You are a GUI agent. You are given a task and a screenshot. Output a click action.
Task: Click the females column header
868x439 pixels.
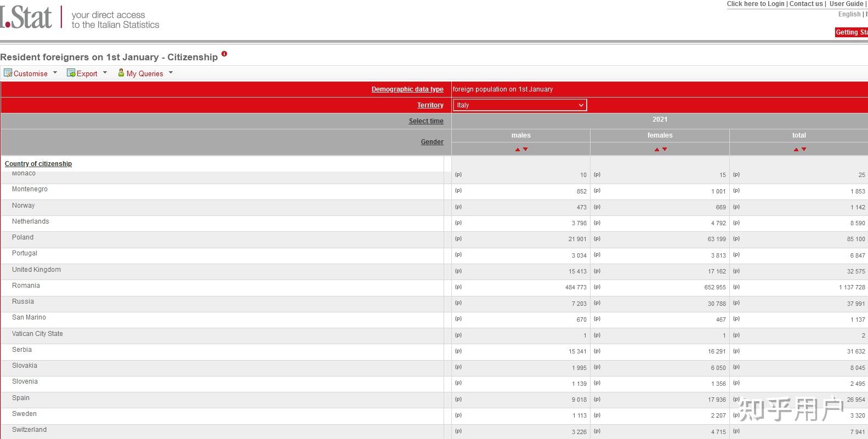(660, 135)
